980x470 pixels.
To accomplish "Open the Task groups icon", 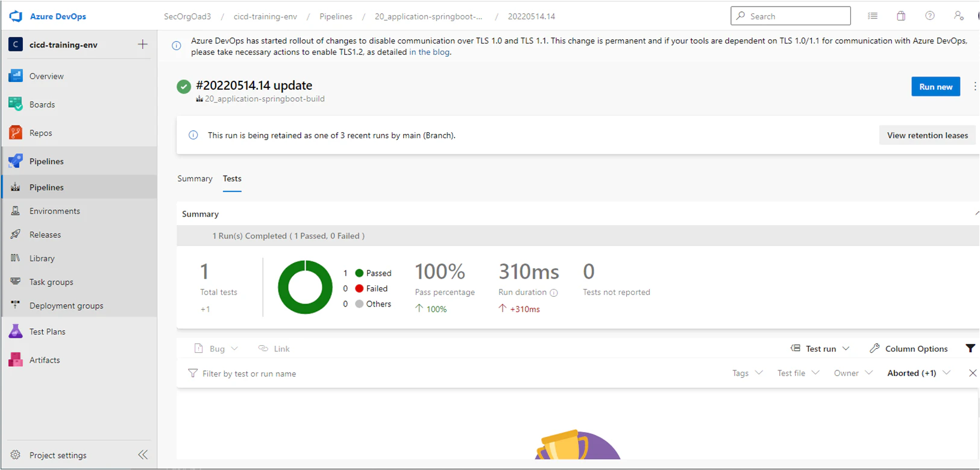I will tap(16, 281).
